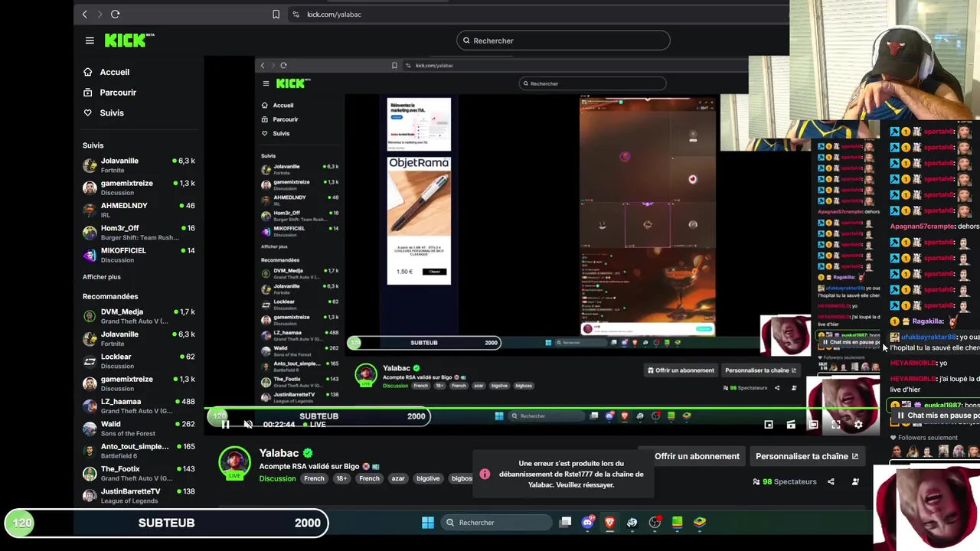Select the bigolive tag

(428, 478)
